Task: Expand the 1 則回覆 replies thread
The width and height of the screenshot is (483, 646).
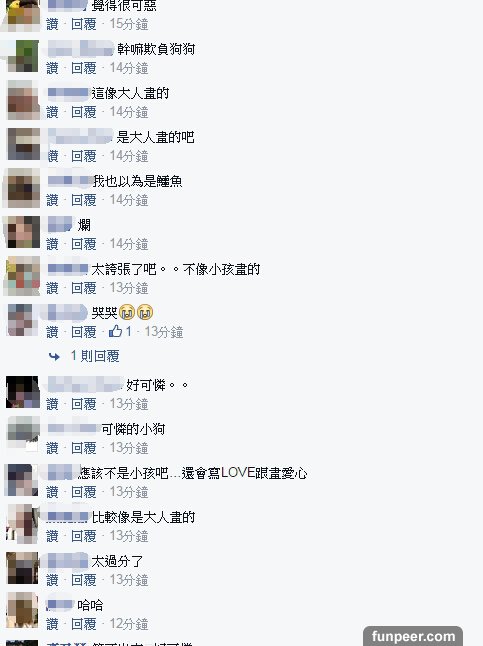Action: tap(95, 356)
